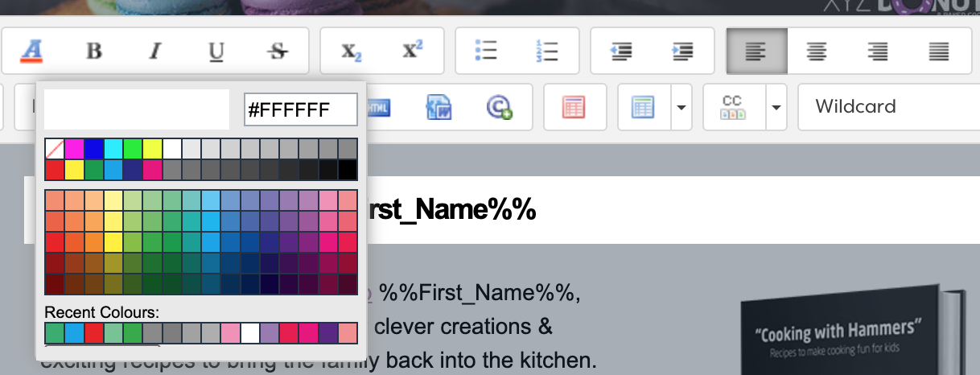This screenshot has height=375, width=980.
Task: Choose the bright green top-row swatch
Action: pos(133,149)
